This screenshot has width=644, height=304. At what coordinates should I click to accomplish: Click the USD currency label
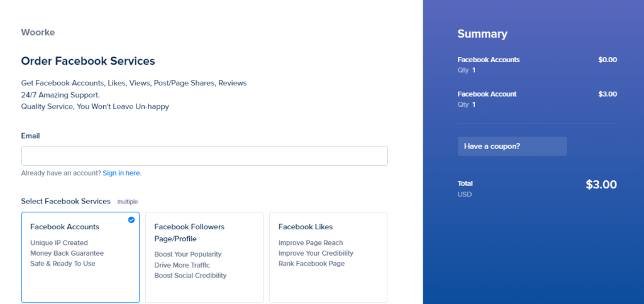(x=465, y=195)
